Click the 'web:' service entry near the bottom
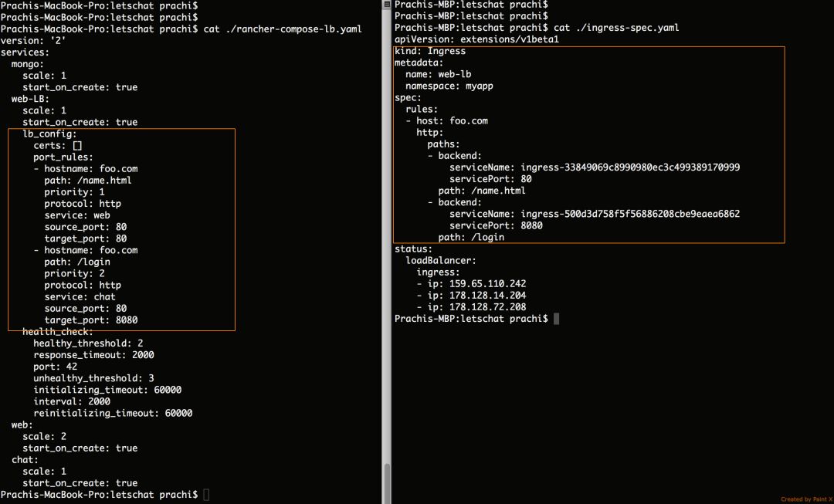Screen dimensions: 834x504 [22, 425]
